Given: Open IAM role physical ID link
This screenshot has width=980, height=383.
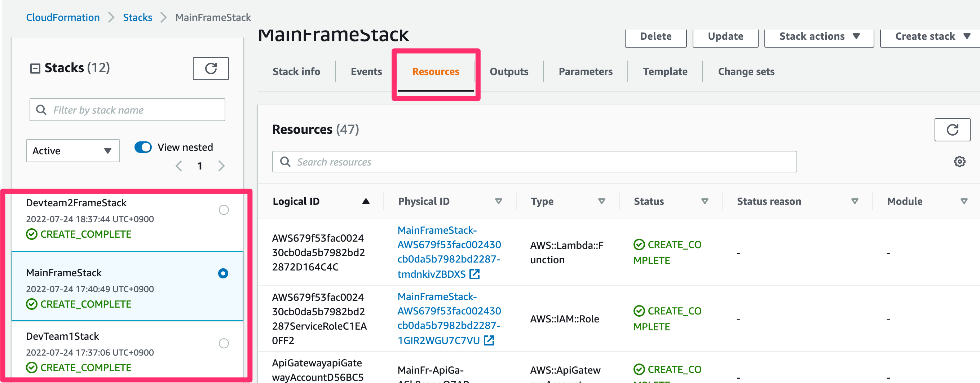Looking at the screenshot, I should [449, 318].
